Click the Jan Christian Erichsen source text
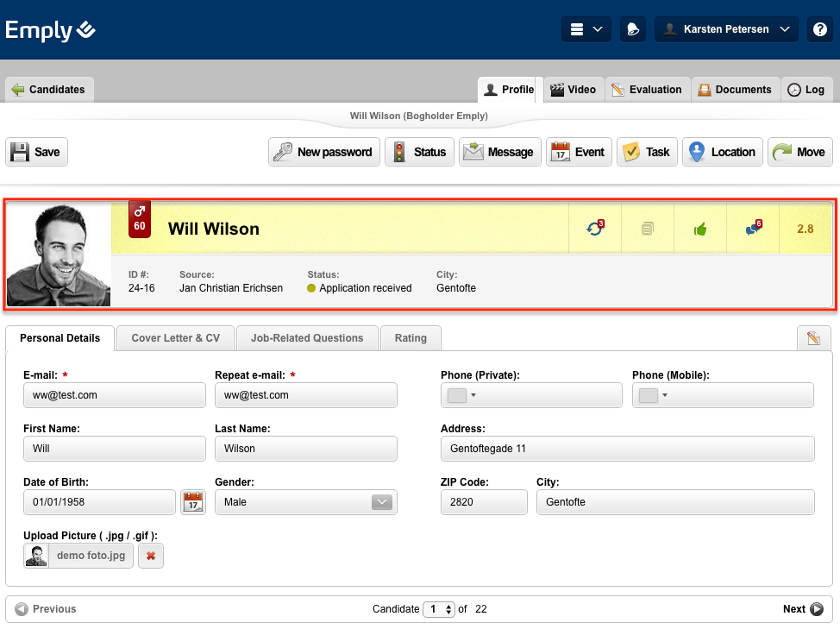 [x=231, y=287]
